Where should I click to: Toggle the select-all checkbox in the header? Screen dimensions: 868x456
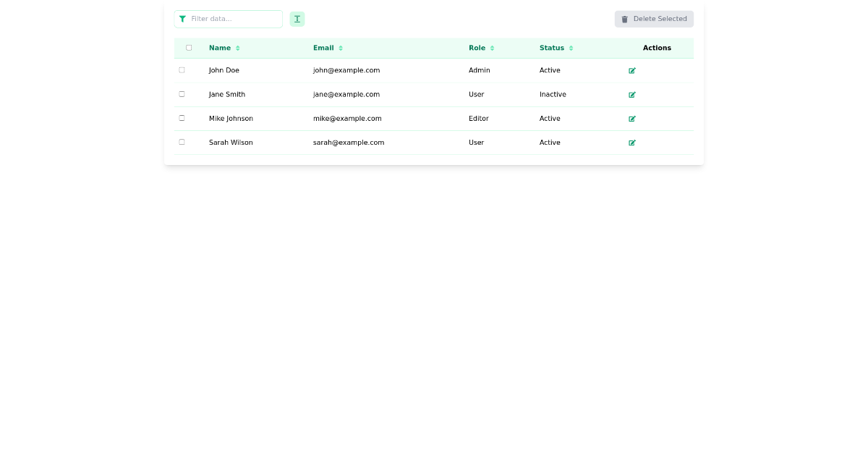[189, 47]
